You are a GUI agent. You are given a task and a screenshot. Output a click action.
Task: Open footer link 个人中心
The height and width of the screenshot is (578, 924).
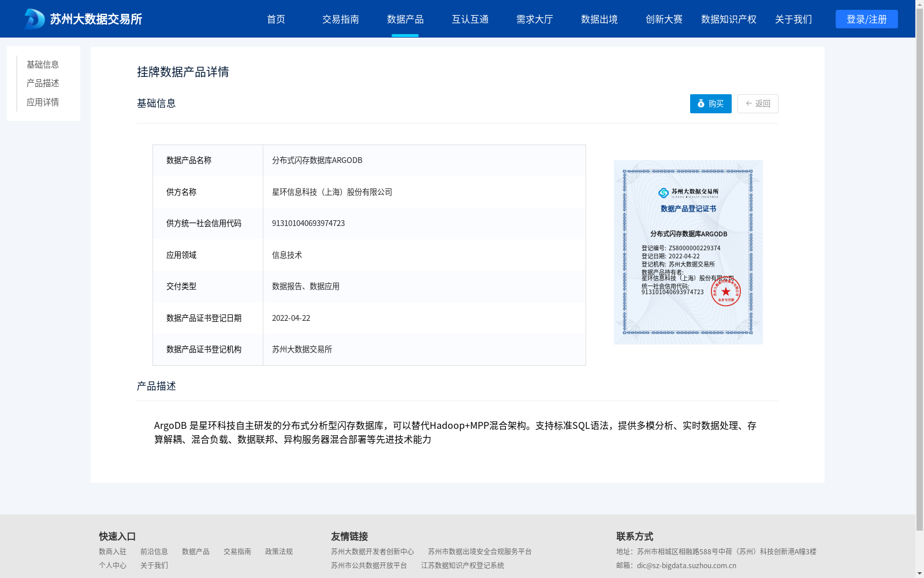(x=113, y=565)
